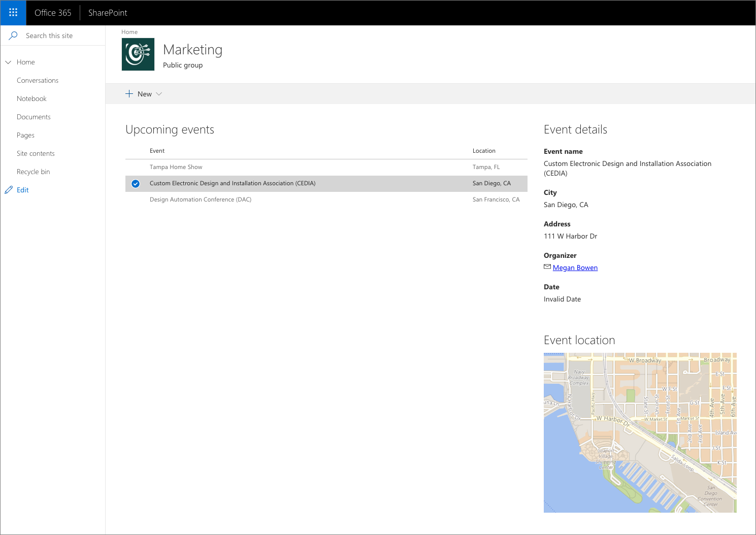Open the Documents library

pyautogui.click(x=34, y=117)
